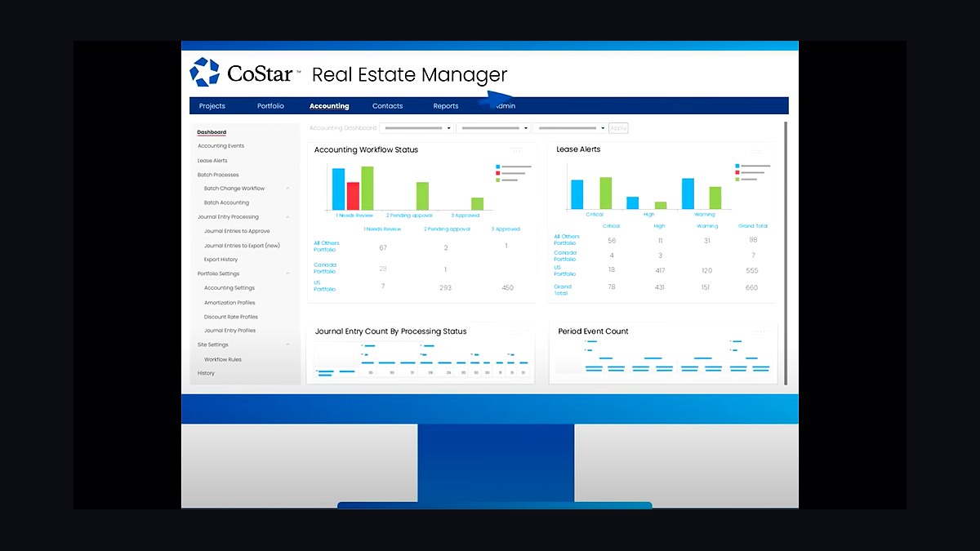980x551 pixels.
Task: Open All Others Portfolio link in Workflow Status table
Action: coord(327,246)
